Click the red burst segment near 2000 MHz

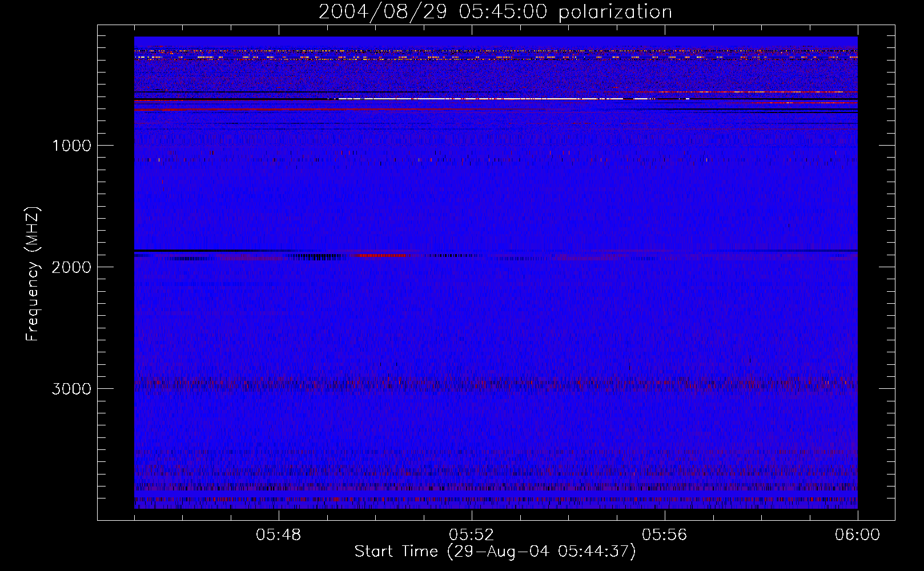click(x=381, y=255)
